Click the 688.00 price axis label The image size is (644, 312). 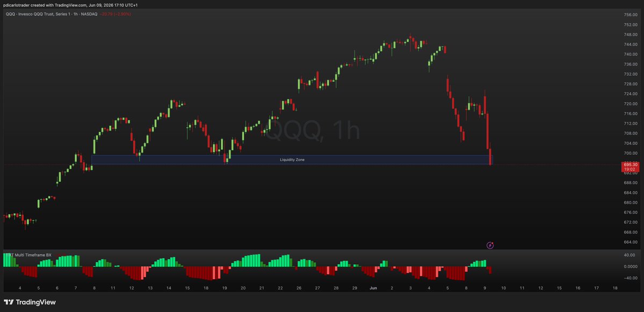[x=630, y=183]
